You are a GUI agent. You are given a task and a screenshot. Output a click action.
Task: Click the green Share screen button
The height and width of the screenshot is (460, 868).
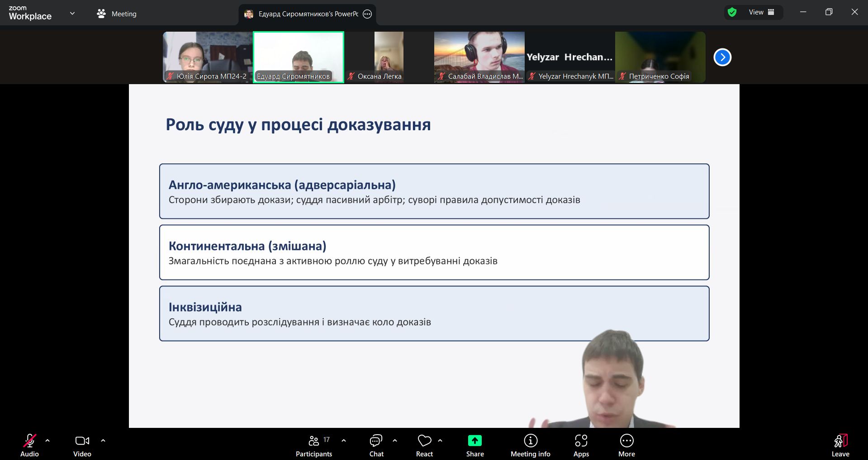474,446
